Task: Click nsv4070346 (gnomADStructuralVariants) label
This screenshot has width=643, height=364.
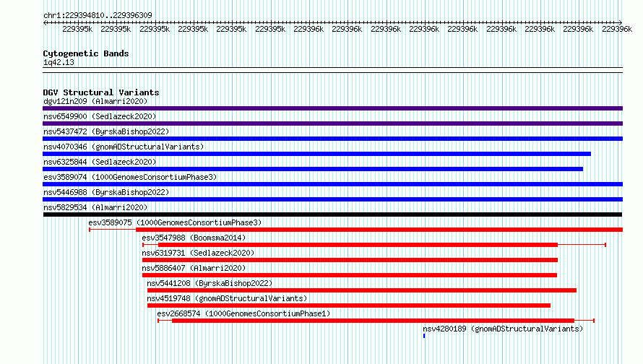Action: [x=124, y=147]
